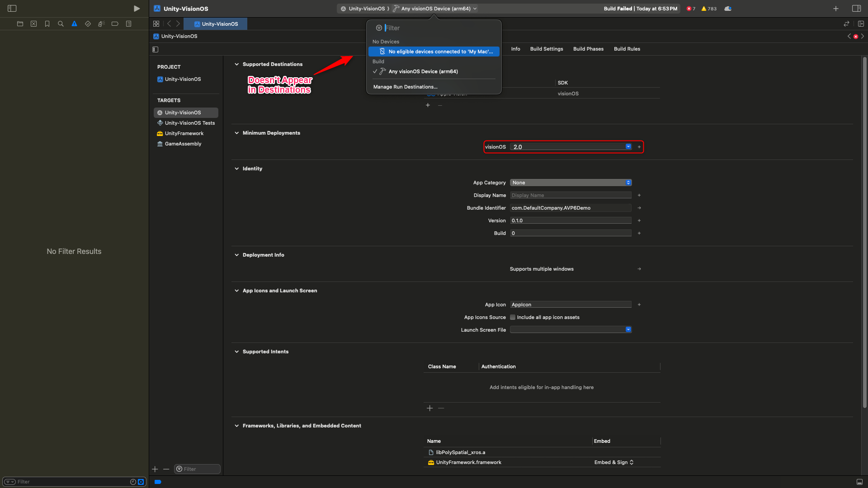Change Embed & Sign option for UnityFramework

pos(614,462)
